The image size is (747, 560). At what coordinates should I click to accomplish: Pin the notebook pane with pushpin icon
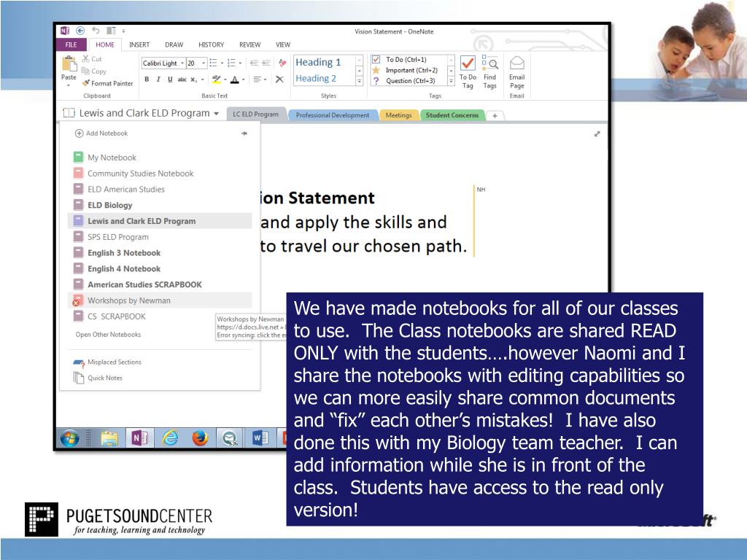[244, 133]
